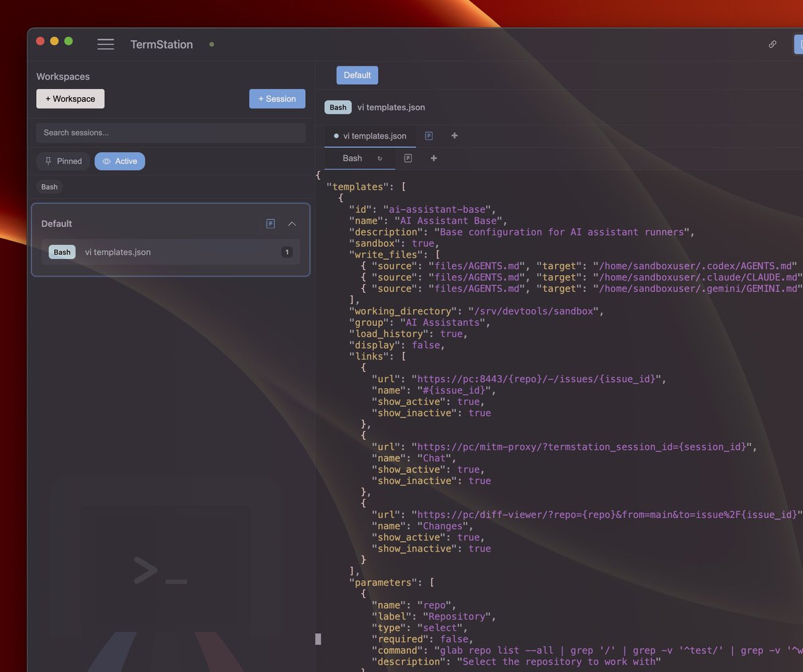The image size is (803, 672).
Task: Click the link icon in the title bar
Action: click(x=772, y=44)
